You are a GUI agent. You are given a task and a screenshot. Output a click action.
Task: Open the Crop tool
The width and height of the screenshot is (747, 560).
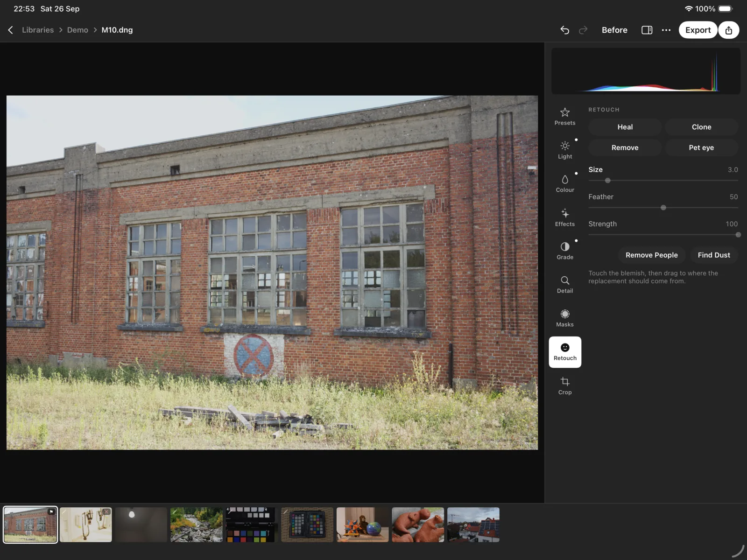565,386
